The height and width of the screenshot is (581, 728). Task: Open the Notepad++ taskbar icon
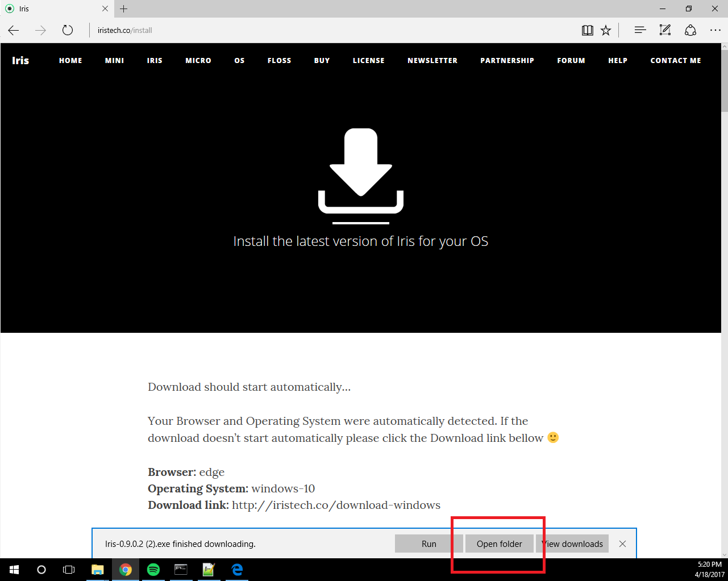click(209, 570)
